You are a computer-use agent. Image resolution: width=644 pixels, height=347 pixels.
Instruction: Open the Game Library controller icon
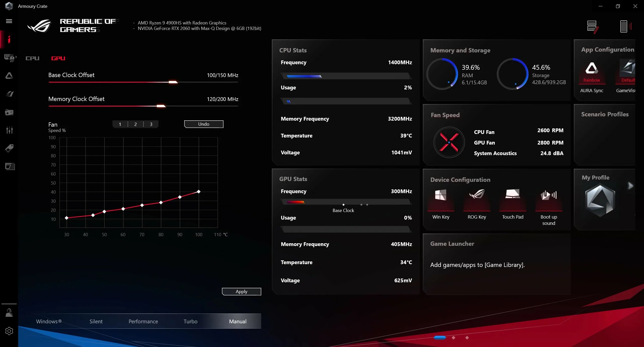click(9, 112)
